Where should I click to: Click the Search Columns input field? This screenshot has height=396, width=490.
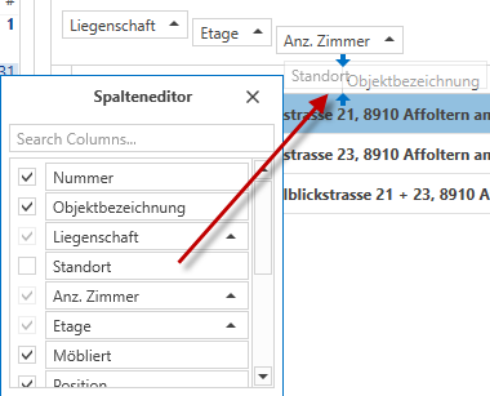(x=142, y=139)
